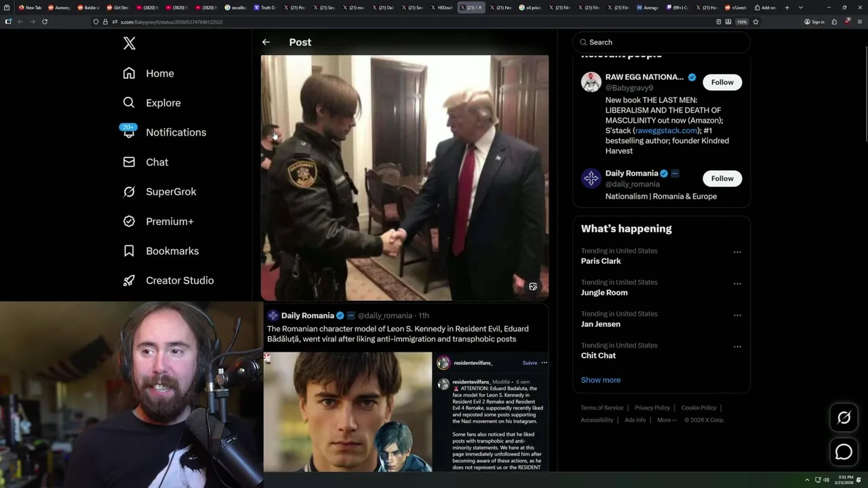
Task: Click browser back navigation arrow
Action: (20, 22)
